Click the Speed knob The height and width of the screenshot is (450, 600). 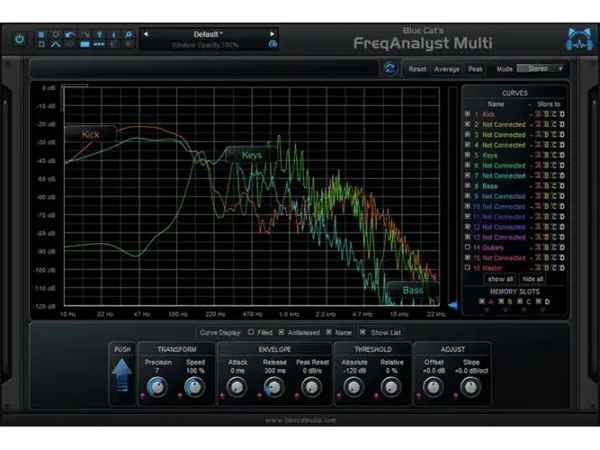tap(195, 386)
